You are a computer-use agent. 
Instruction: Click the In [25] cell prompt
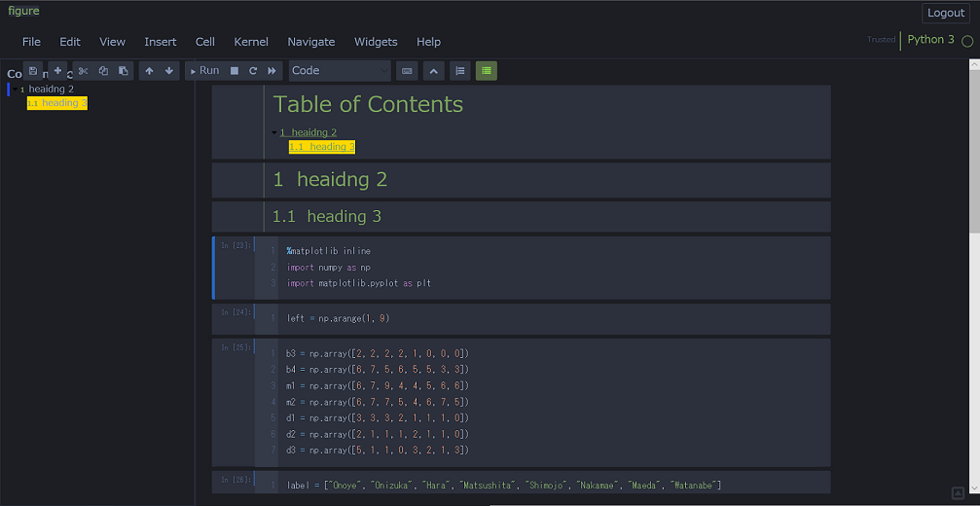click(x=236, y=347)
